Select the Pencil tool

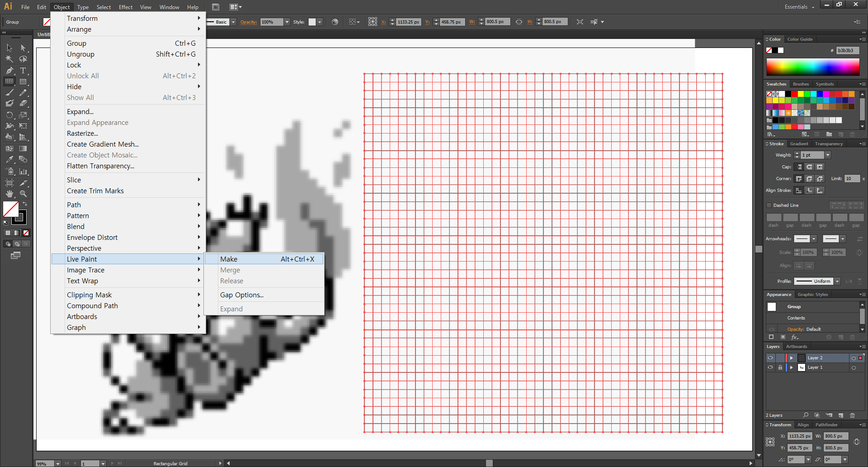pyautogui.click(x=23, y=93)
